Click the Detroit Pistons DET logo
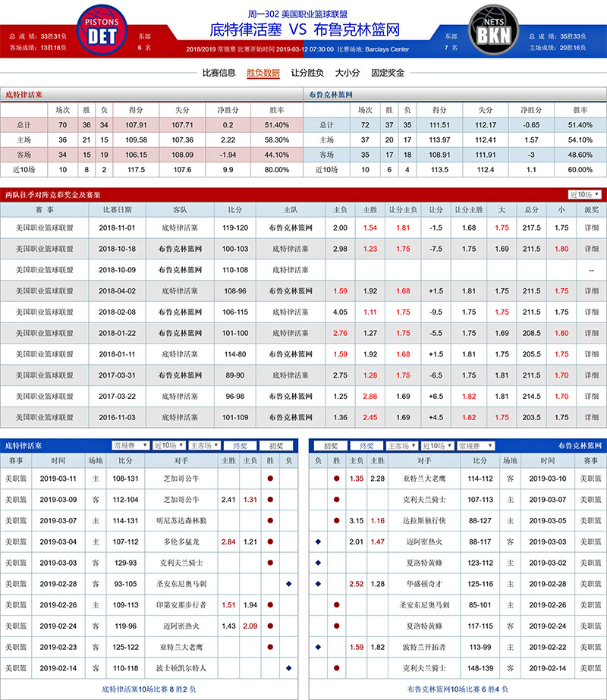This screenshot has width=607, height=700. (102, 30)
